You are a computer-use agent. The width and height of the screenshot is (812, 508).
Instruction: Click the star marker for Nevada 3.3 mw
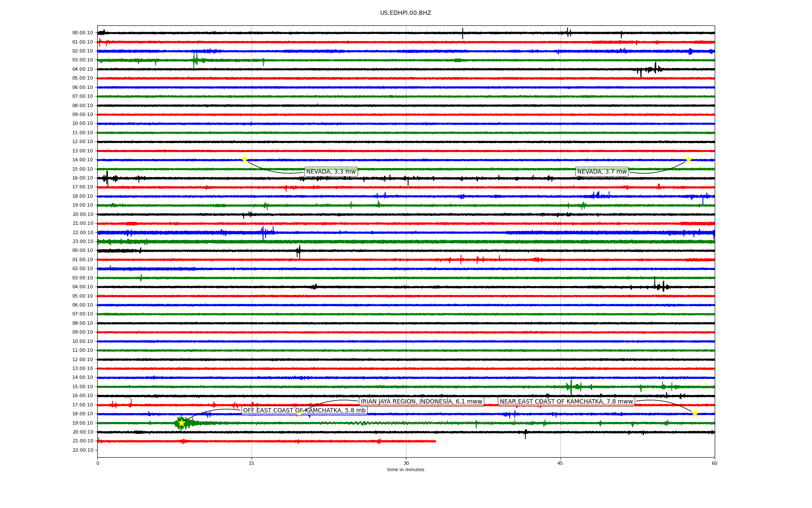coord(244,160)
